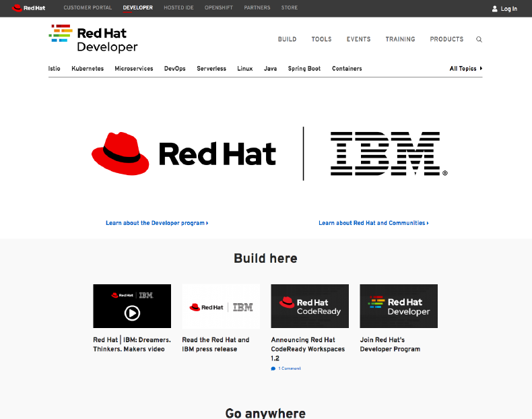Open Learn about Red Hat and Communities link
532x419 pixels.
click(374, 223)
